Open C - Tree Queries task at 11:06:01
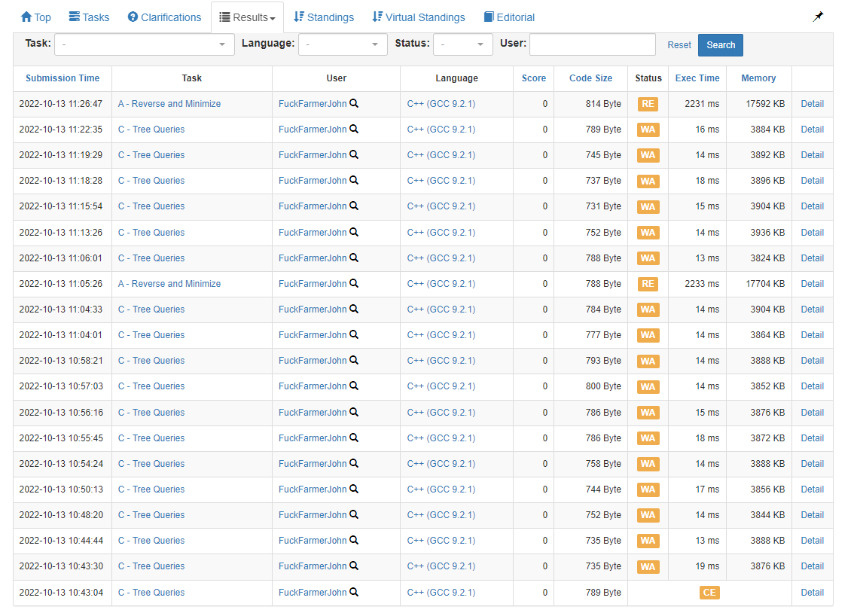The image size is (857, 616). [x=151, y=258]
